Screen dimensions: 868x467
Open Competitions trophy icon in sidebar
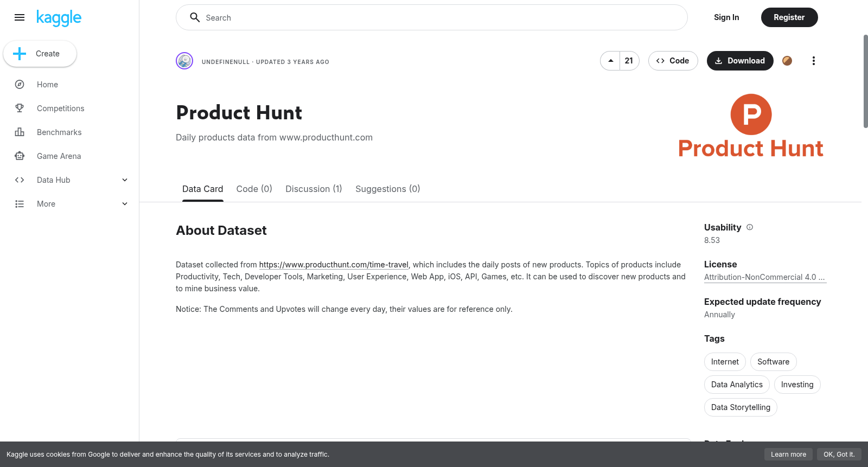point(20,108)
